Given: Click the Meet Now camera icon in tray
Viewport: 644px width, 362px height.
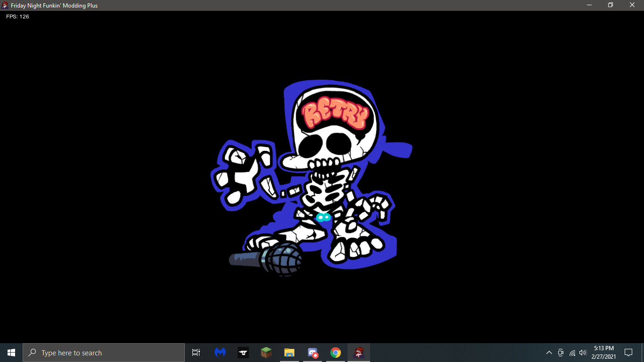Looking at the screenshot, I should point(560,353).
